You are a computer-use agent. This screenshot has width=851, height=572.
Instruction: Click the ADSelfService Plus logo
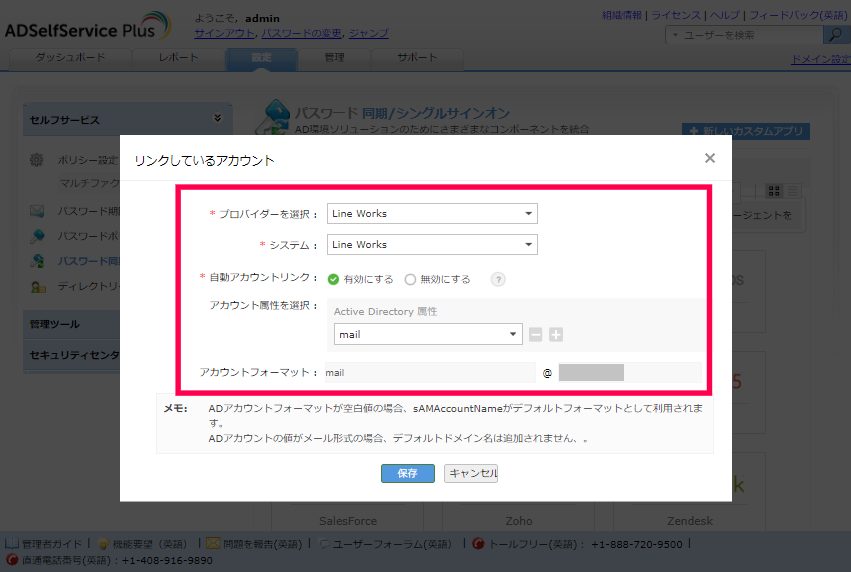pos(88,27)
